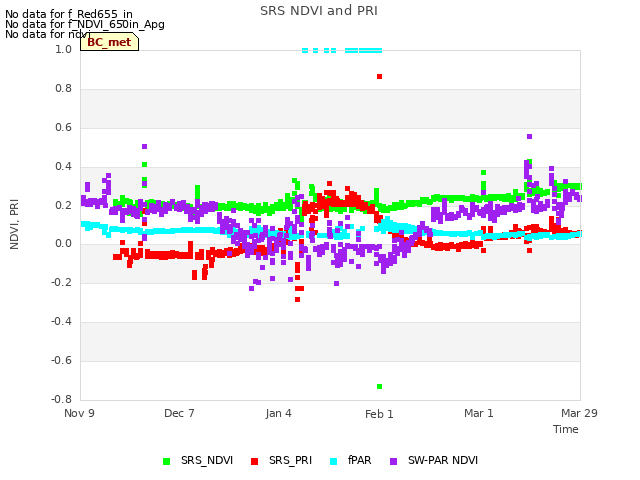Click the 0.2 y-axis label
This screenshot has width=640, height=480.
63,205
